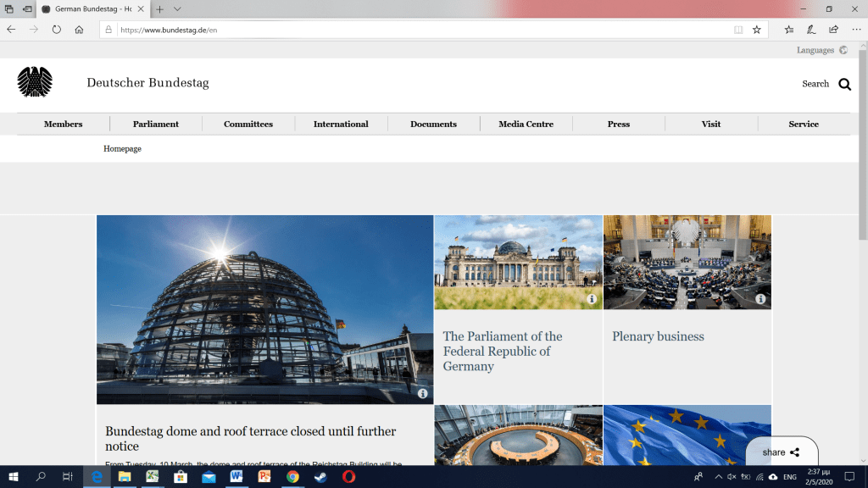868x488 pixels.
Task: Show info for plenary chamber photo
Action: tap(760, 299)
